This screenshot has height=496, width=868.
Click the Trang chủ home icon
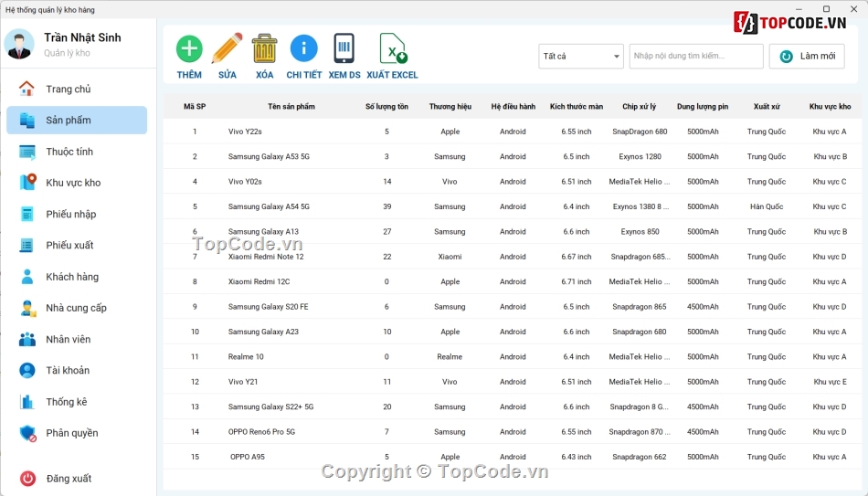point(26,89)
